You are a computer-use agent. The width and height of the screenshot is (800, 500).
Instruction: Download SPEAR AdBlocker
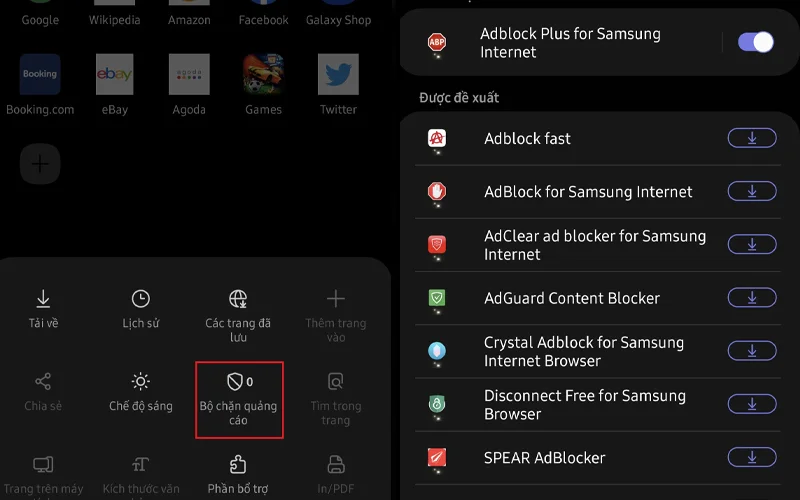[x=752, y=458]
